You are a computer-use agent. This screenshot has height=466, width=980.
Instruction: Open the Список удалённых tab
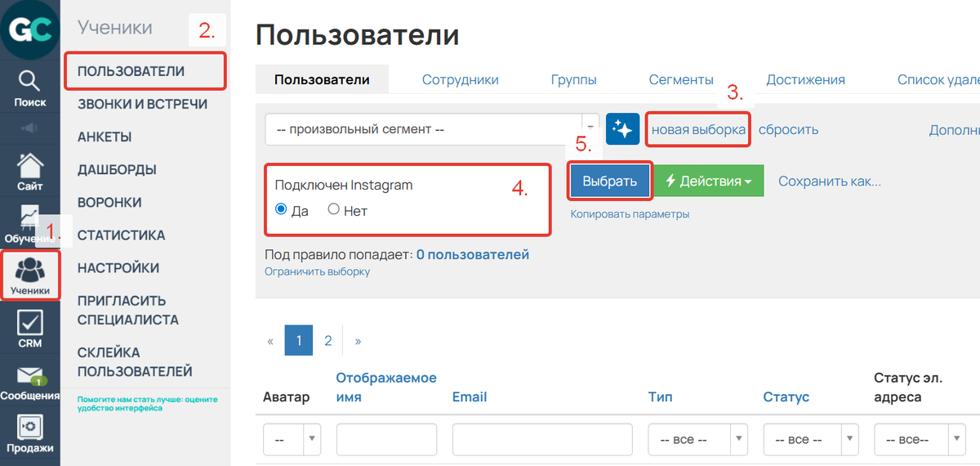[938, 79]
